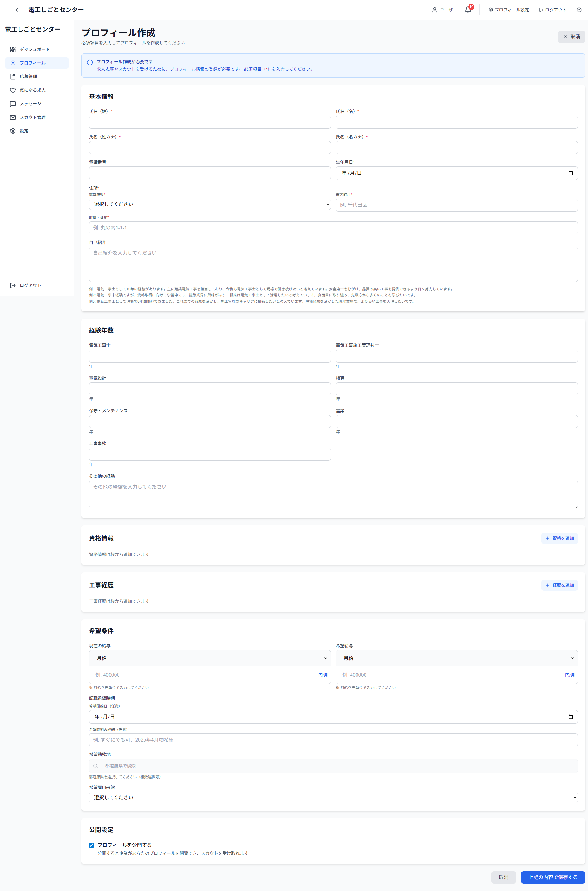The height and width of the screenshot is (891, 588).
Task: Open スカウト管理 in the sidebar
Action: point(33,117)
